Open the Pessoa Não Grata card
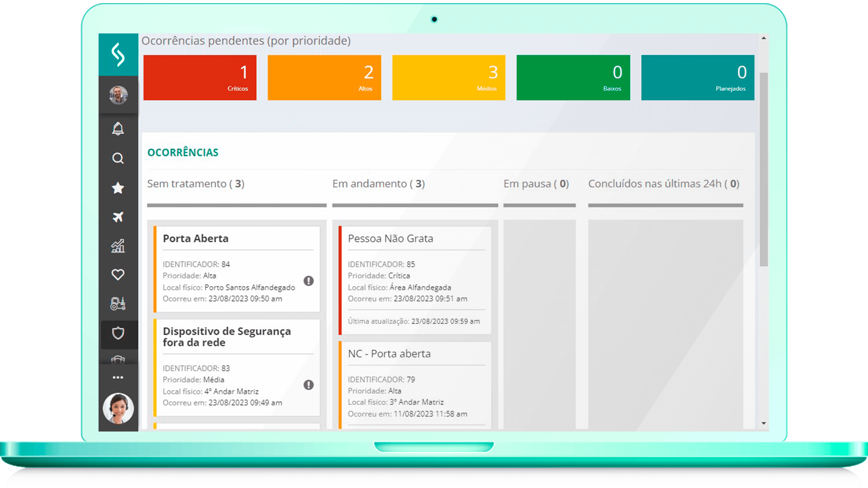 415,281
